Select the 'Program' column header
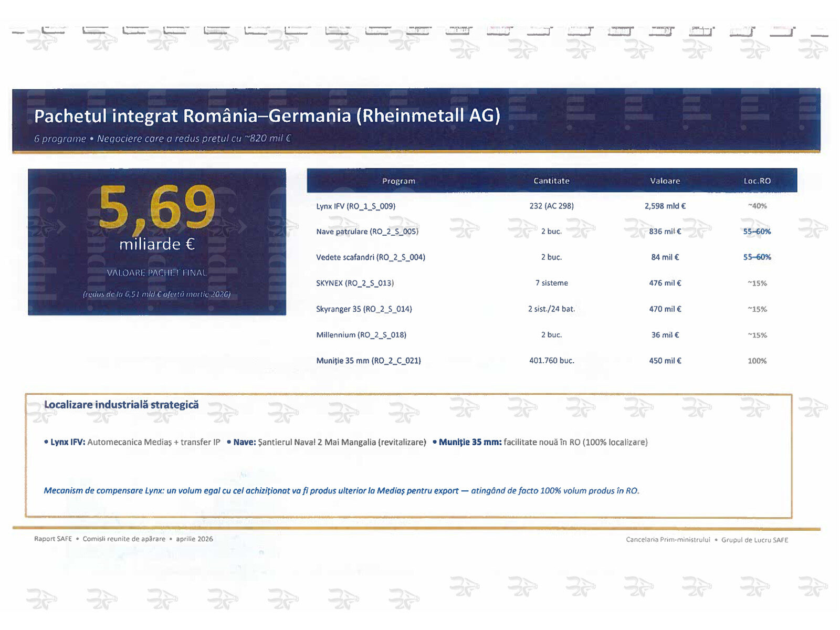The height and width of the screenshot is (630, 840). pos(398,181)
